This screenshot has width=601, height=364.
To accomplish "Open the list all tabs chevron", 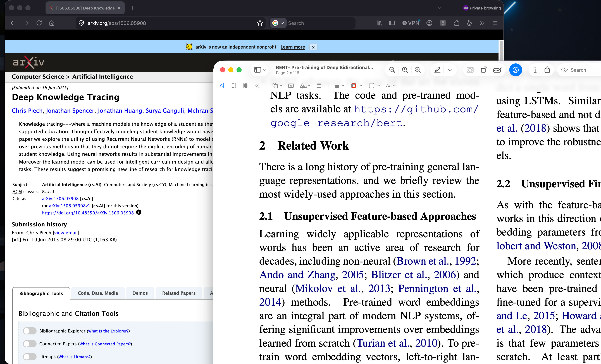I will click(440, 8).
